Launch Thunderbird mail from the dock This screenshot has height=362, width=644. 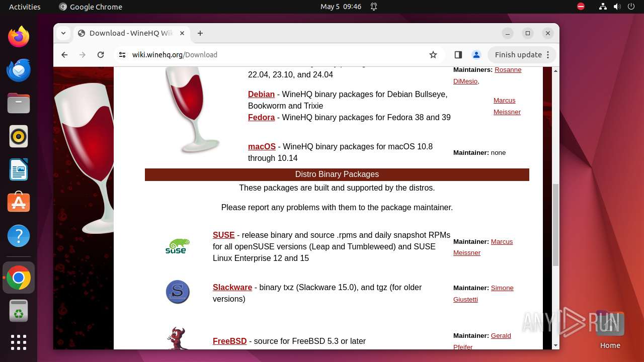(x=19, y=70)
